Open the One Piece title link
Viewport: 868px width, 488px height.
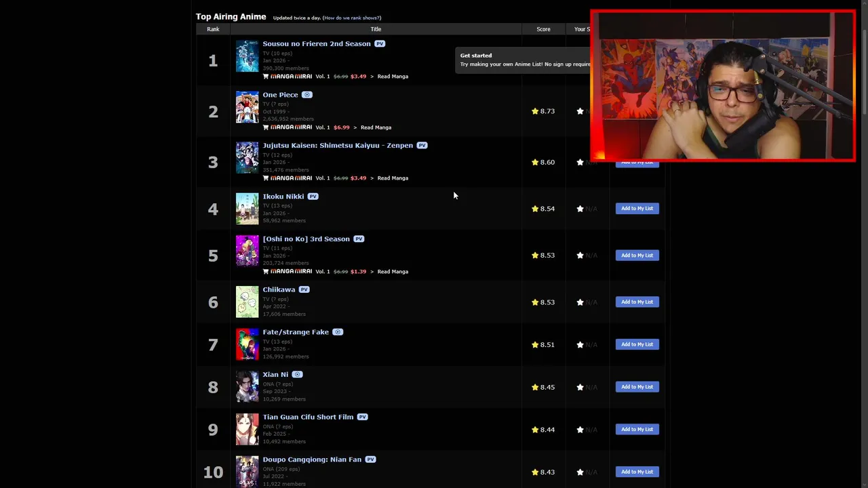(x=280, y=95)
